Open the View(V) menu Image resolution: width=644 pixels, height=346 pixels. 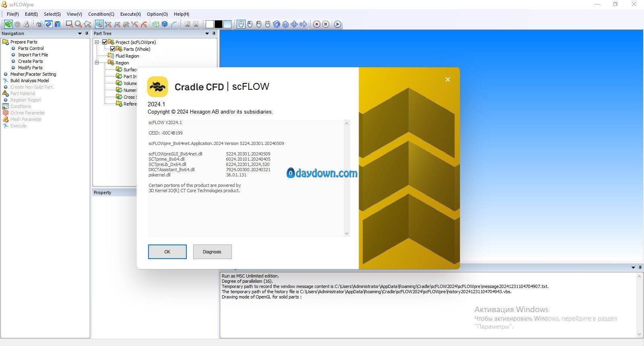74,14
